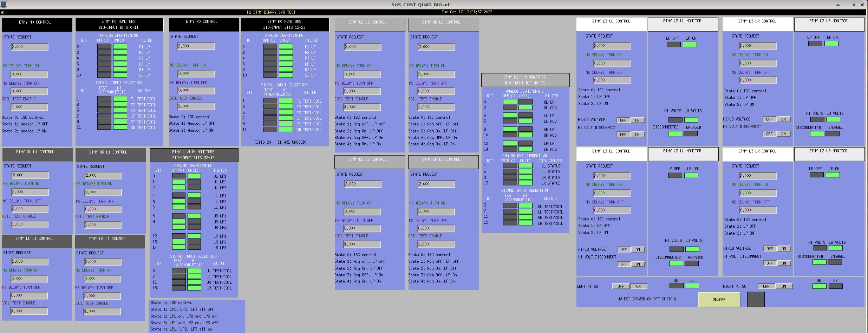Viewport: 868px width, 333px height.
Task: Click ETMY UL L2 MS Delay Turn On field
Action: pos(362,74)
